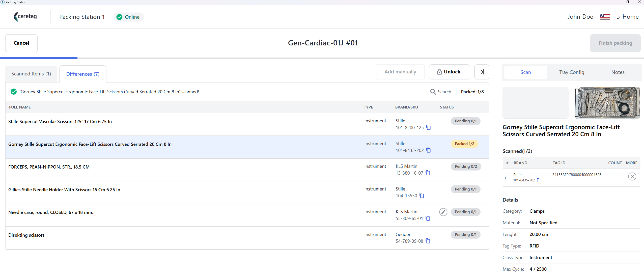Click Pending 0/1 badge for Disekting scissors
This screenshot has width=644, height=275.
click(x=465, y=235)
